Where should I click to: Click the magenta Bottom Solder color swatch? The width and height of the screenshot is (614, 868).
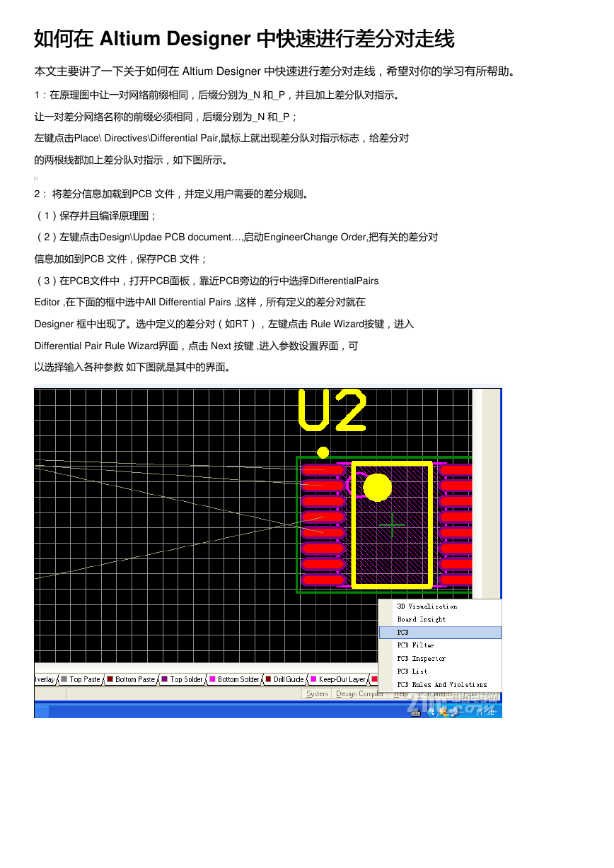coord(212,679)
